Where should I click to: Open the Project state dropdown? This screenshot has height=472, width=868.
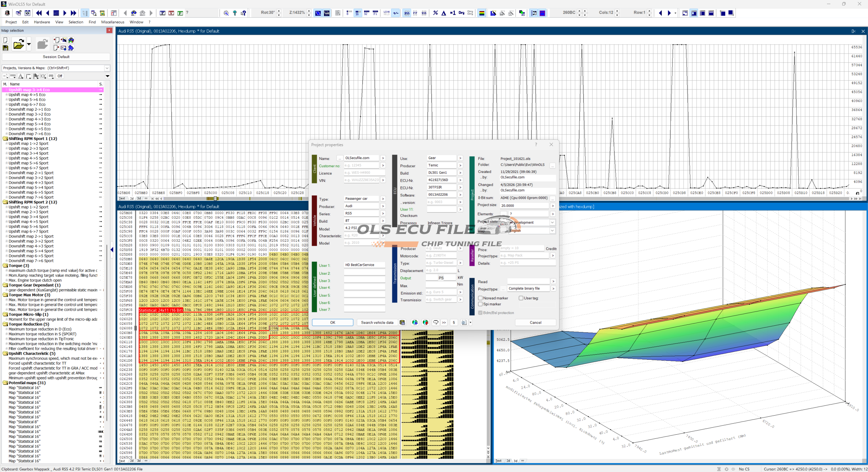552,222
